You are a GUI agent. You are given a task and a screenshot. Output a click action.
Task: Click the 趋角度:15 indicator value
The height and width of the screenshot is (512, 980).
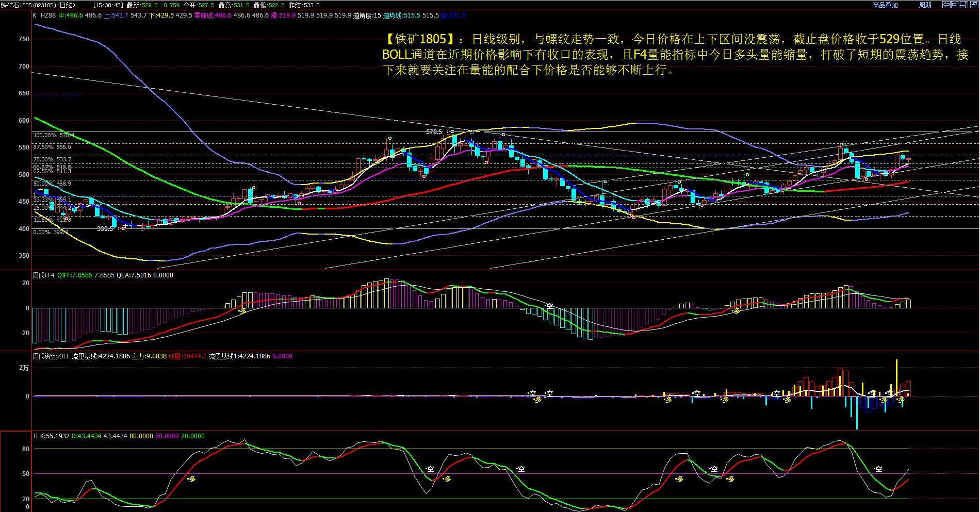click(367, 15)
